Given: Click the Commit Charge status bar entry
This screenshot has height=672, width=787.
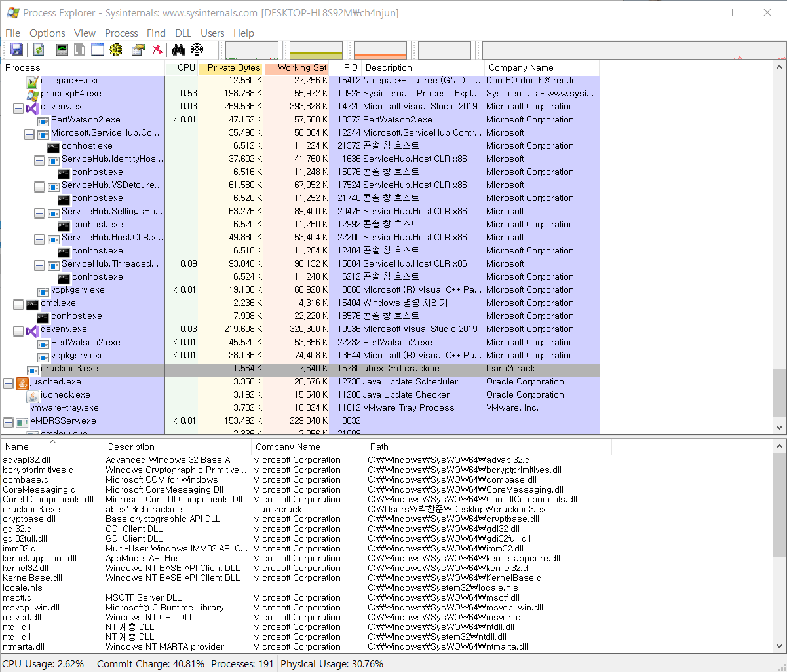Looking at the screenshot, I should [151, 664].
